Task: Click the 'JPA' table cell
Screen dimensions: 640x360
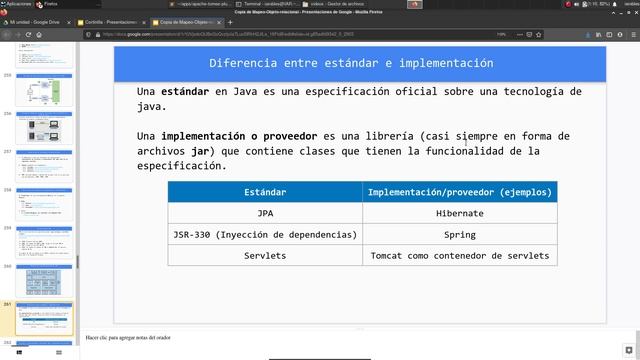Action: tap(265, 213)
